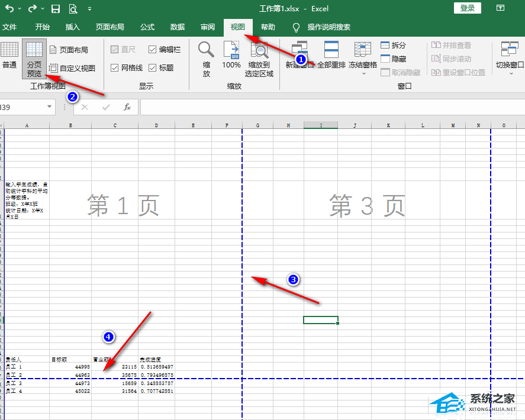Image resolution: width=525 pixels, height=420 pixels.
Task: Expand the Name Box dropdown arrow
Action: [50, 107]
